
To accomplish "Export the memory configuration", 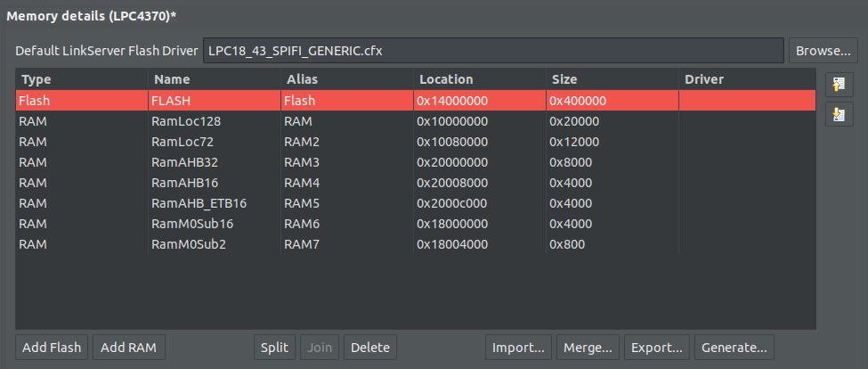I will [657, 347].
